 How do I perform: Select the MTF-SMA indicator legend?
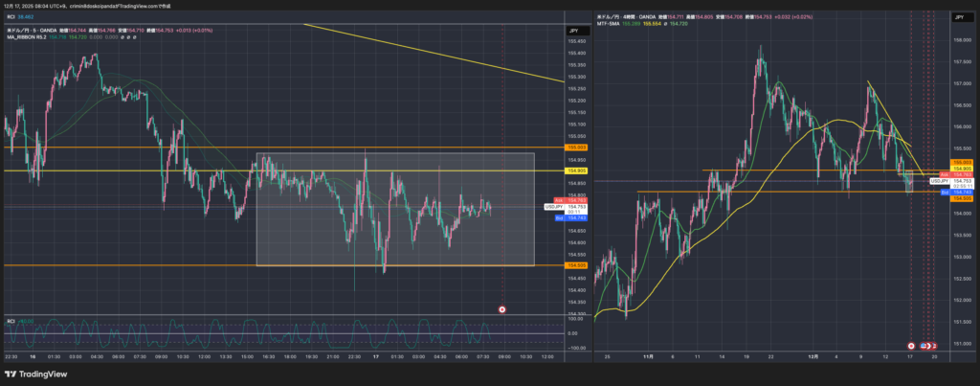pyautogui.click(x=607, y=23)
